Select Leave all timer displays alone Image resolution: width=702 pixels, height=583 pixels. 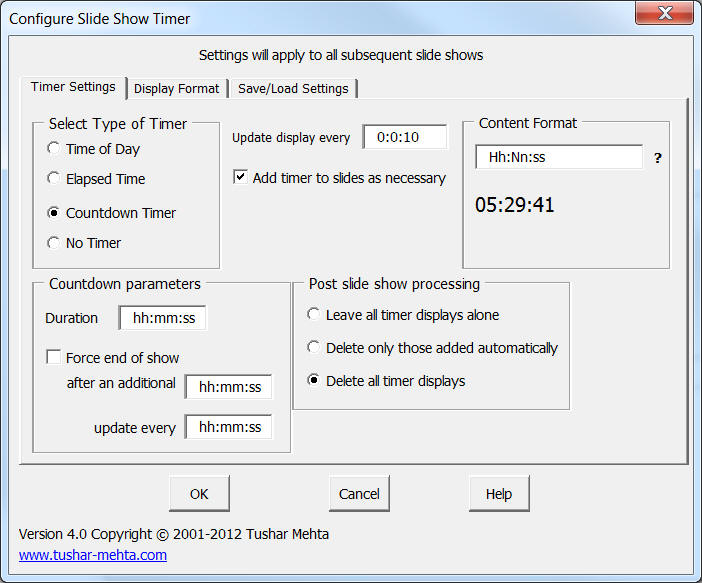point(314,315)
